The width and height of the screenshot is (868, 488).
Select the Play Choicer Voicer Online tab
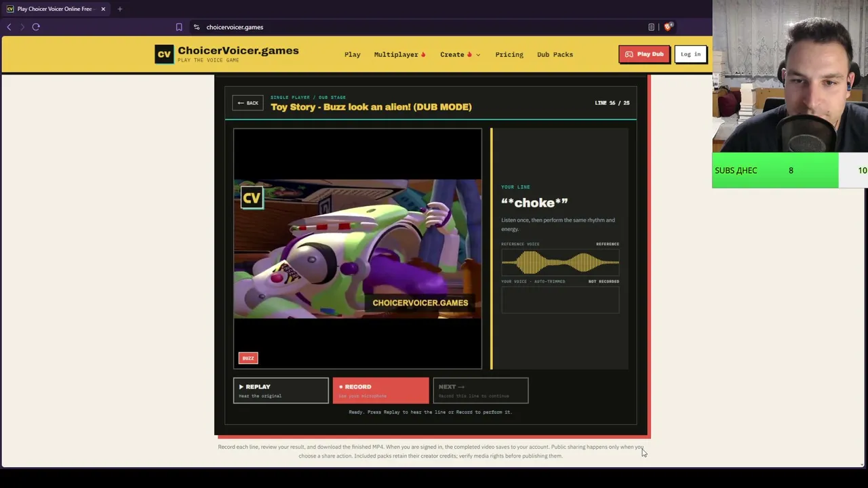(56, 9)
